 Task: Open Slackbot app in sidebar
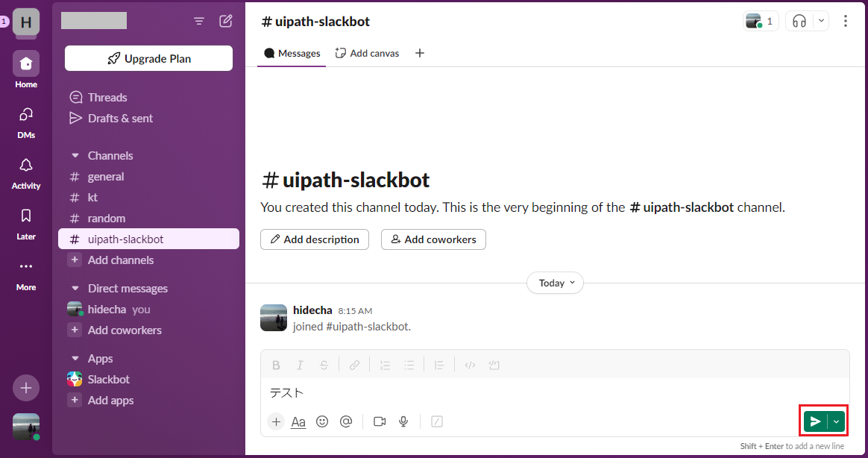[x=148, y=380]
